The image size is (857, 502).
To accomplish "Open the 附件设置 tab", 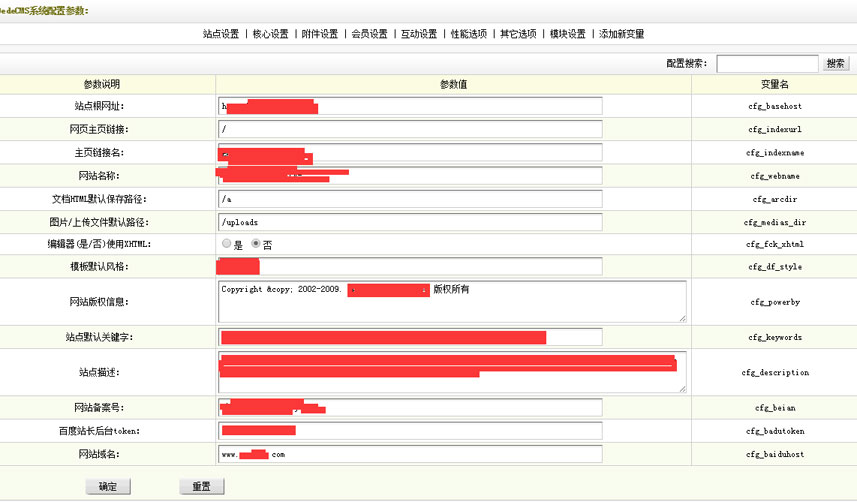I will [320, 34].
